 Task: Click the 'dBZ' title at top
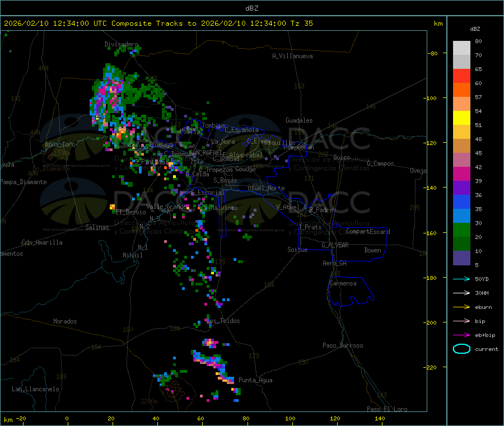251,8
